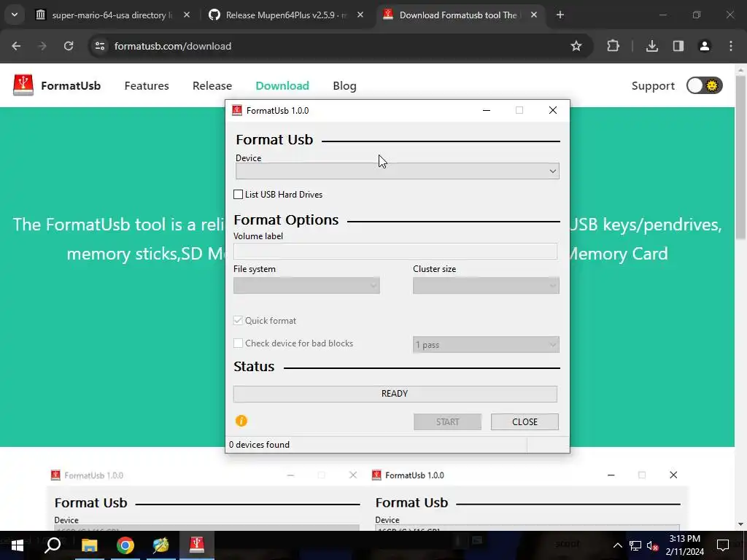Click the muted volume tray icon
The width and height of the screenshot is (747, 560).
(x=652, y=545)
